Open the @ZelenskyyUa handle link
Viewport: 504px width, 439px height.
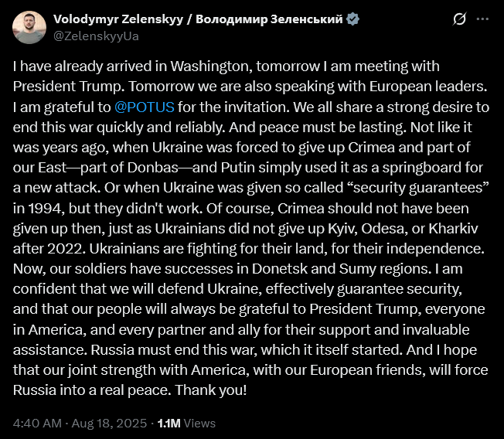pos(96,36)
